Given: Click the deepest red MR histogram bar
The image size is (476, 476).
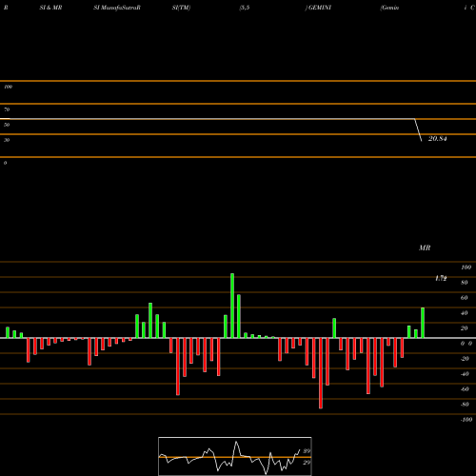Looking at the screenshot, I should (321, 373).
